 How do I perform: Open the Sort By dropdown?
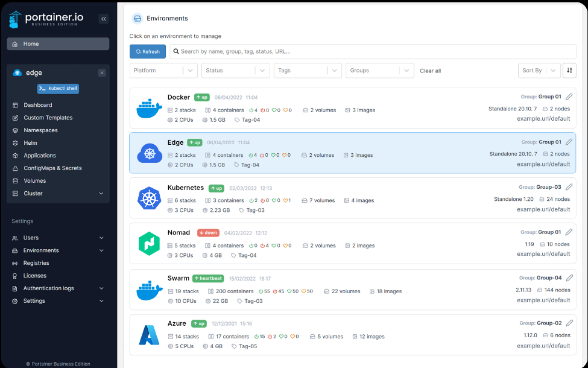click(539, 71)
